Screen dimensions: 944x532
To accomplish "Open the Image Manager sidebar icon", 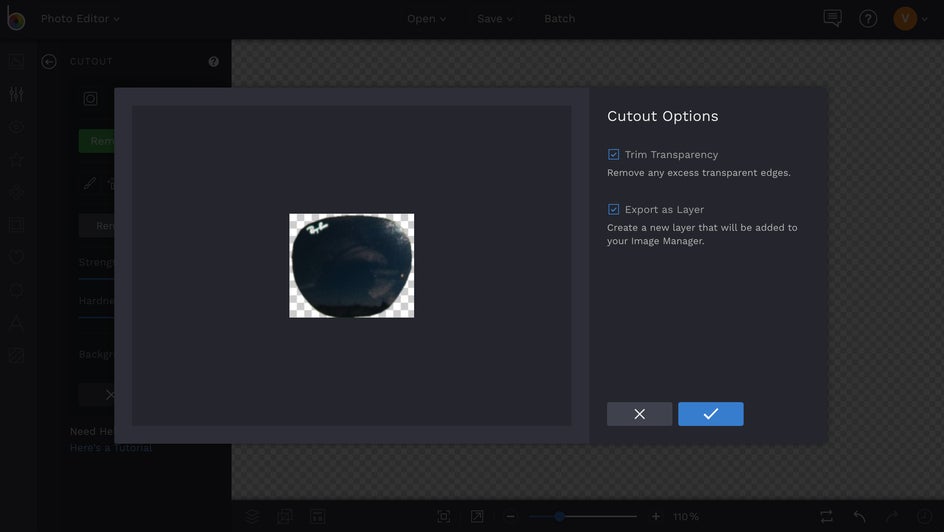I will [16, 61].
